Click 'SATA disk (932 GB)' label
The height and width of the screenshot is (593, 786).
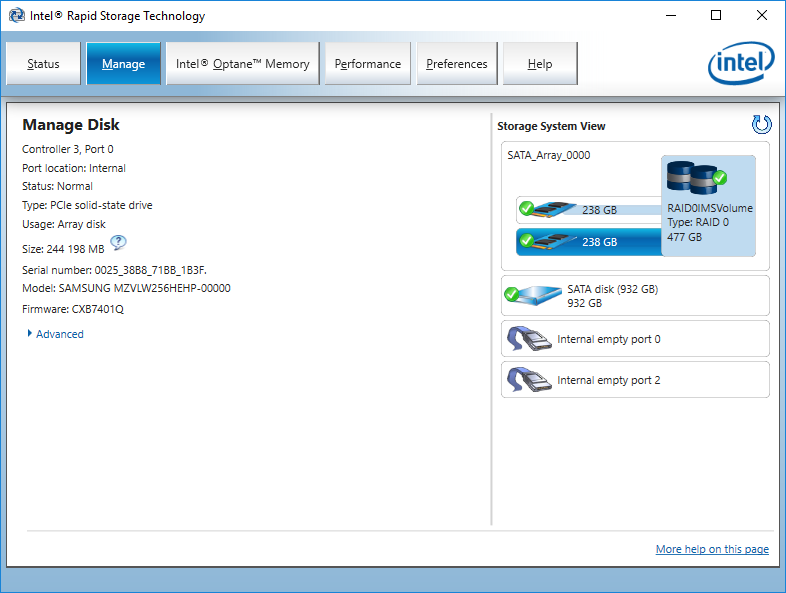[613, 289]
